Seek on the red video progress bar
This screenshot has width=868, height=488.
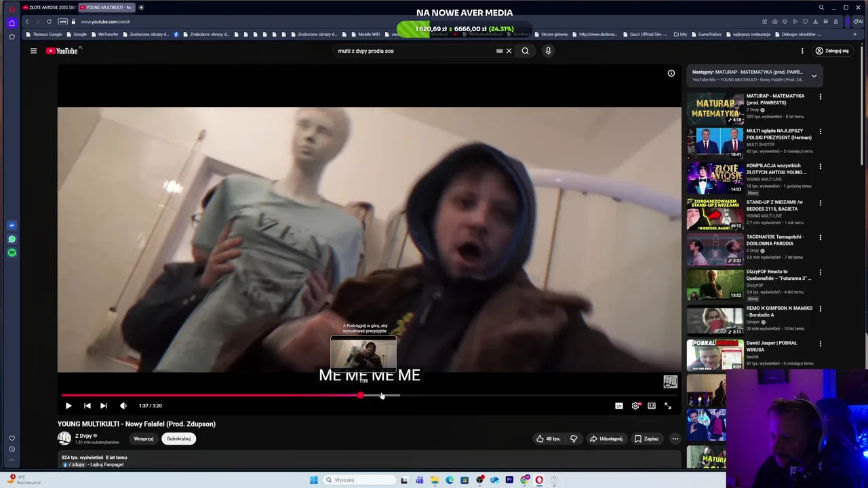[x=211, y=395]
